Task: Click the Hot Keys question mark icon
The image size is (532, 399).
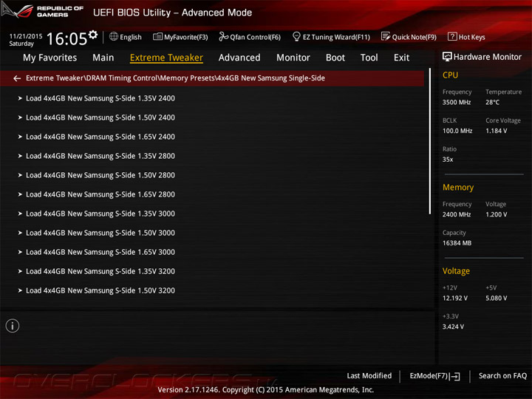Action: [452, 37]
